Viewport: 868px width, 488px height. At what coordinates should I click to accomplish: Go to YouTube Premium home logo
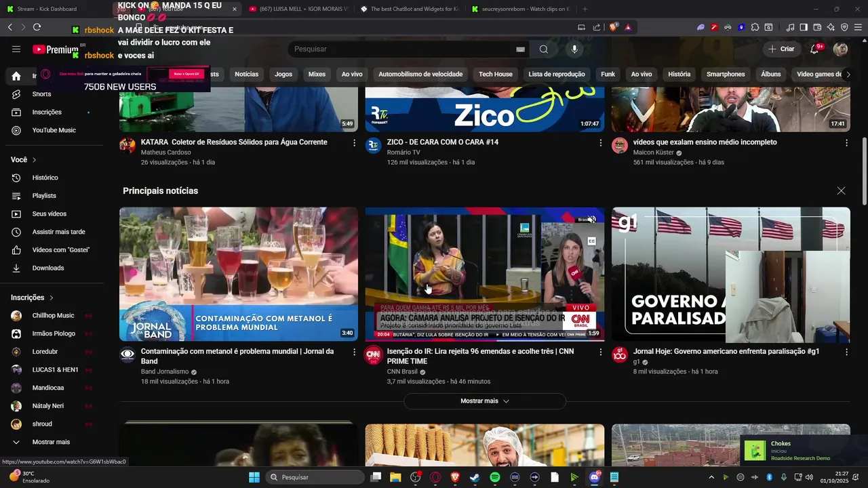tap(56, 49)
